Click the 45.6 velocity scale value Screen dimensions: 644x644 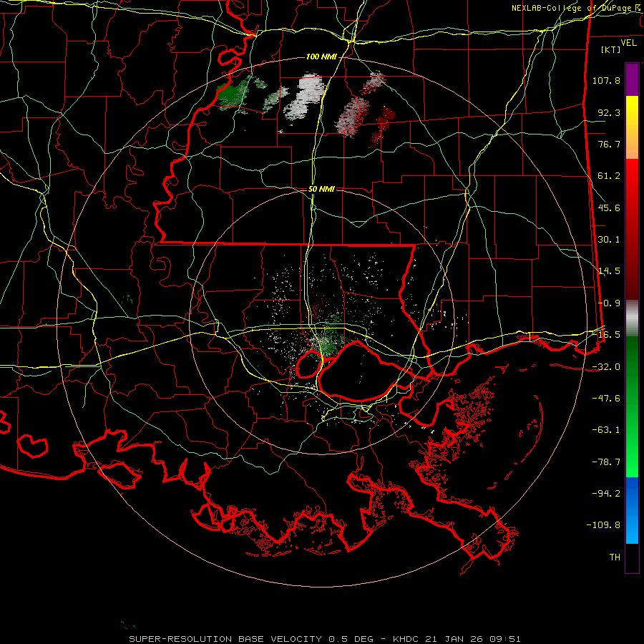609,208
